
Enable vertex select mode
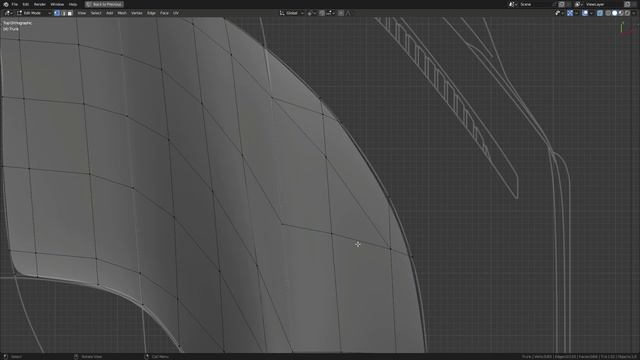57,13
